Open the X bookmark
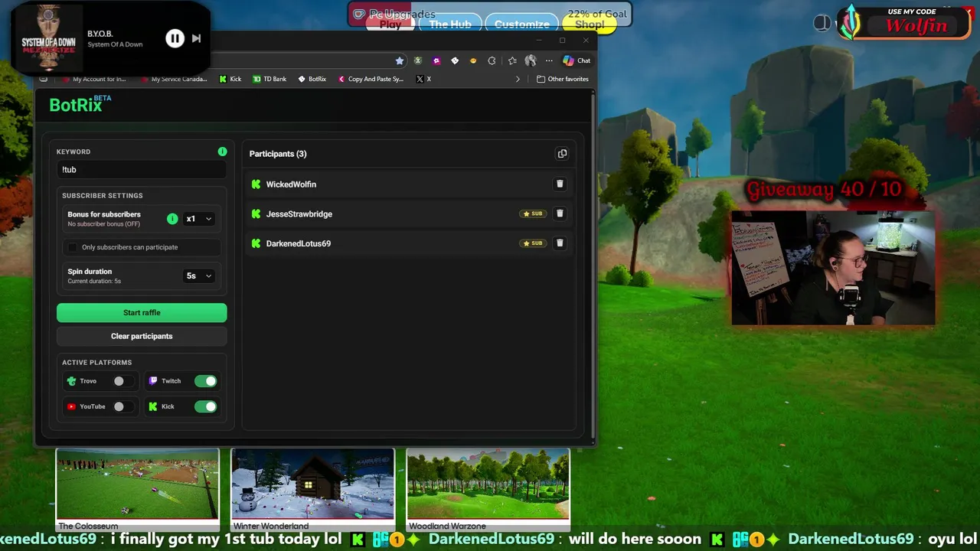Image resolution: width=980 pixels, height=551 pixels. point(423,79)
